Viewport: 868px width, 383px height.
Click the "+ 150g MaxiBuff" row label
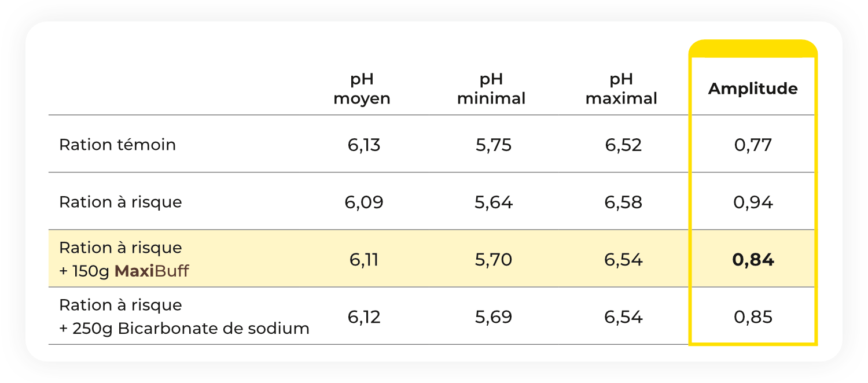point(124,271)
